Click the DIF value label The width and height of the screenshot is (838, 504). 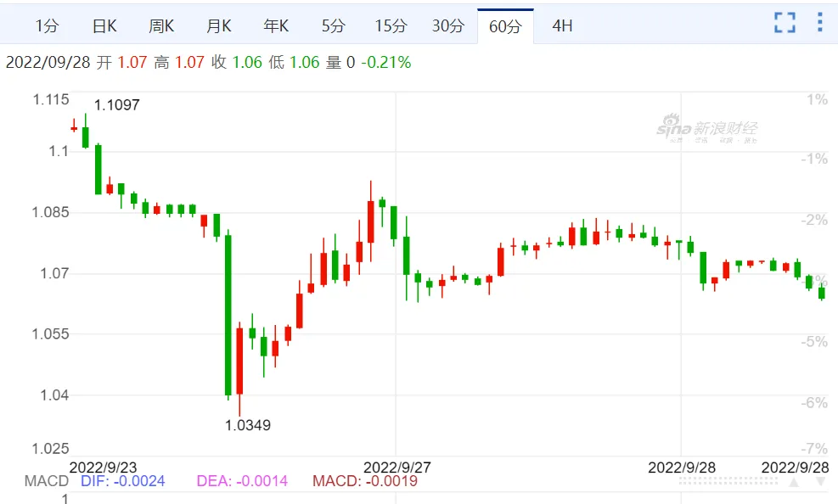[123, 481]
